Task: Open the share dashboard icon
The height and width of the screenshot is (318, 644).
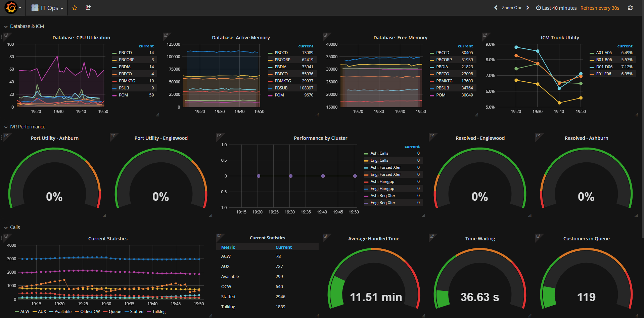Action: point(88,7)
